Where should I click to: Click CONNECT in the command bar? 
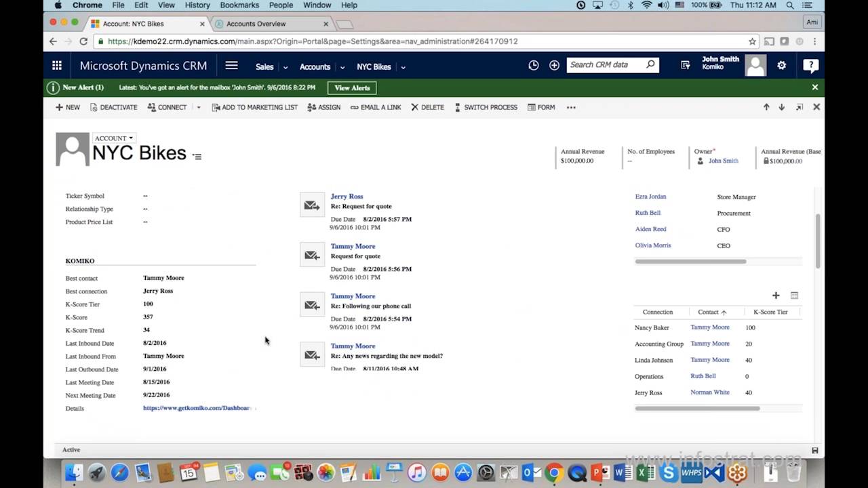tap(167, 107)
